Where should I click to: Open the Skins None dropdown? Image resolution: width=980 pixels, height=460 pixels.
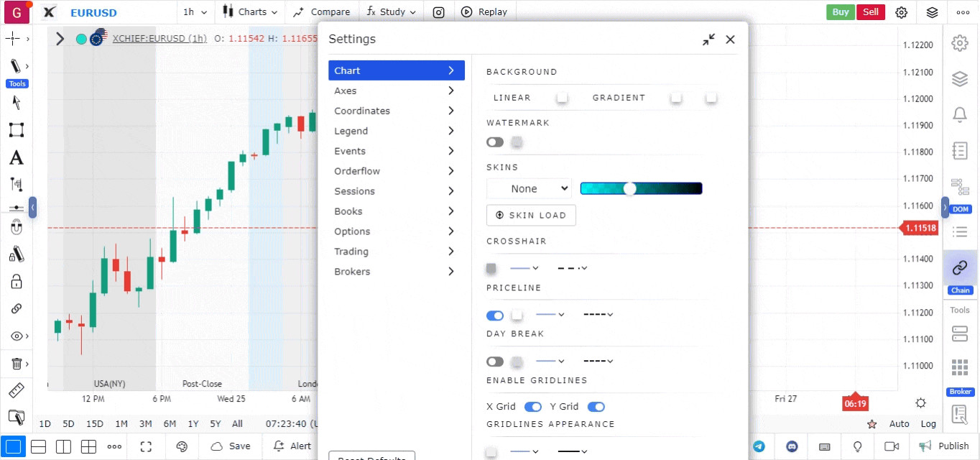pyautogui.click(x=529, y=188)
